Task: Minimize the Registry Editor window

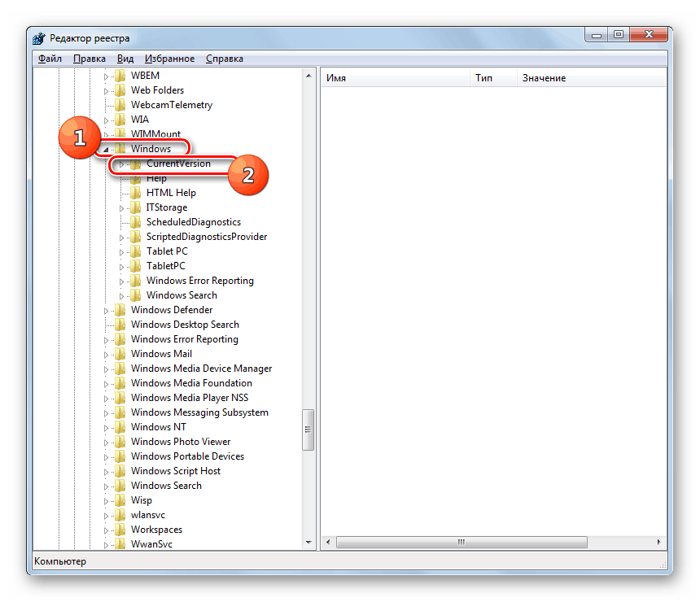Action: (597, 35)
